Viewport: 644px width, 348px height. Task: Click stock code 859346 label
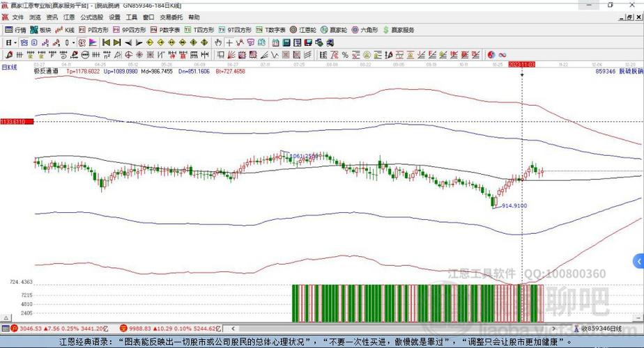(x=606, y=71)
